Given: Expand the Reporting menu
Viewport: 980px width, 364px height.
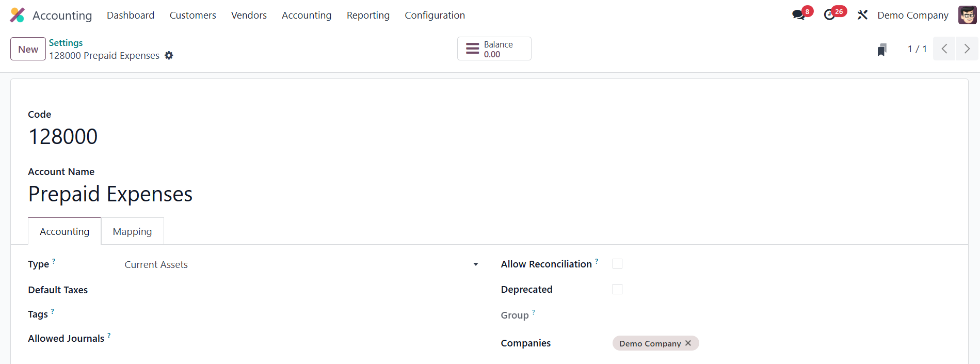Looking at the screenshot, I should (x=368, y=15).
